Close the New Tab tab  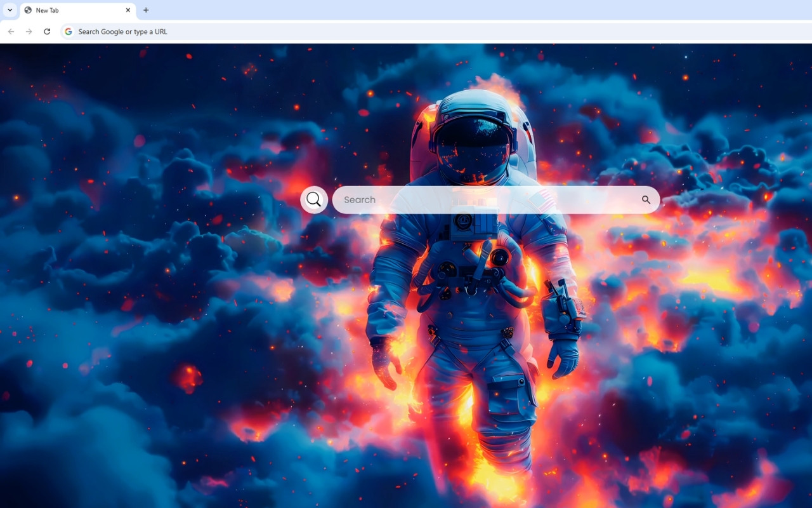coord(128,10)
